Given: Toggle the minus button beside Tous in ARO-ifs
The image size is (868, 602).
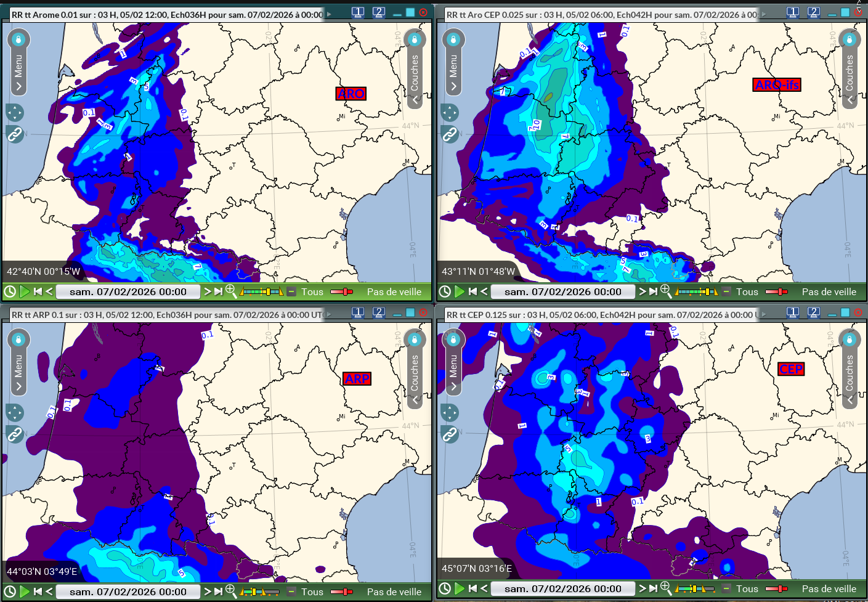Looking at the screenshot, I should [726, 291].
